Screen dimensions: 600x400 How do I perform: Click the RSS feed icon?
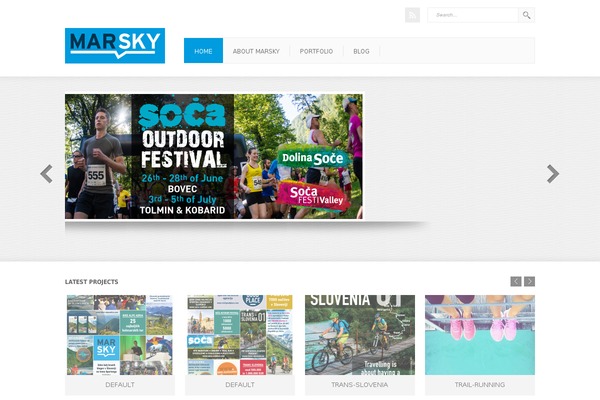[412, 15]
